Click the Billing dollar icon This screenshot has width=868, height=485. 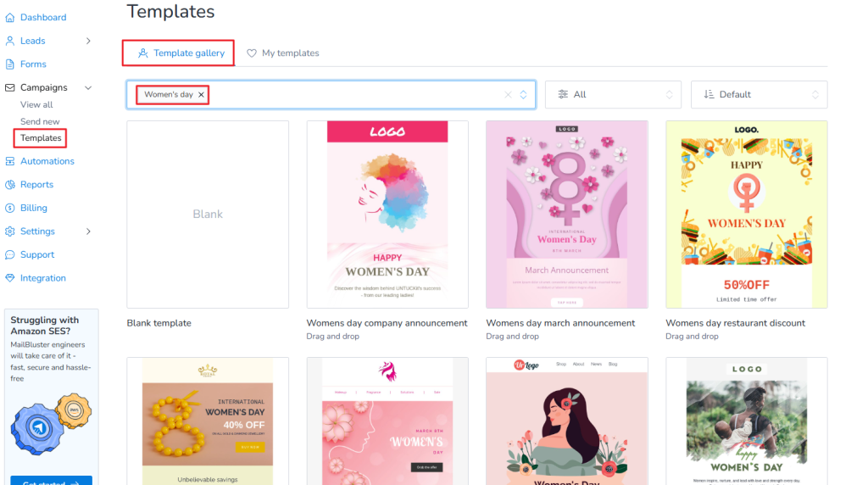(x=10, y=209)
